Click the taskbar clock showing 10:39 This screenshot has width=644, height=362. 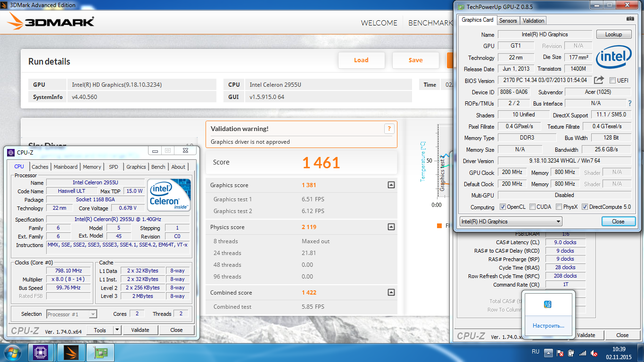619,353
